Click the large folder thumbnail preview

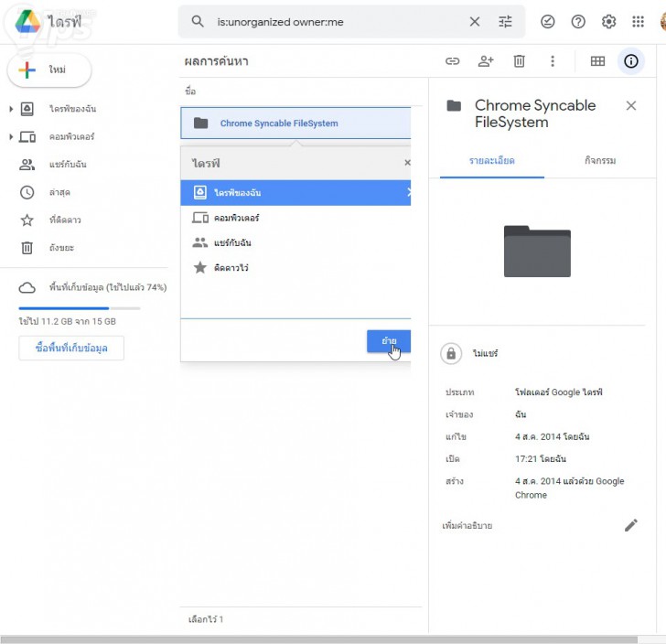(x=537, y=251)
